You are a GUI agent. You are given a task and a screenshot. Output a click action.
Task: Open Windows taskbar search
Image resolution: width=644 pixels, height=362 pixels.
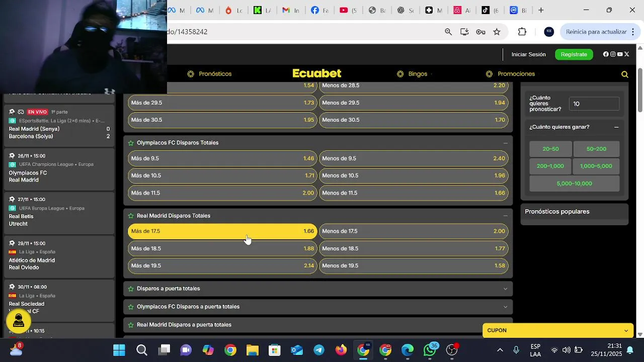tap(142, 350)
